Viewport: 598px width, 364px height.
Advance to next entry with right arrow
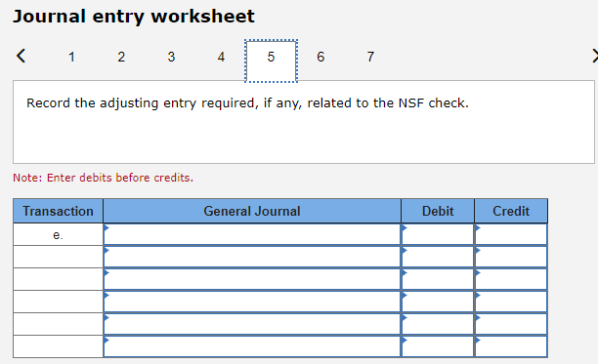pos(594,56)
